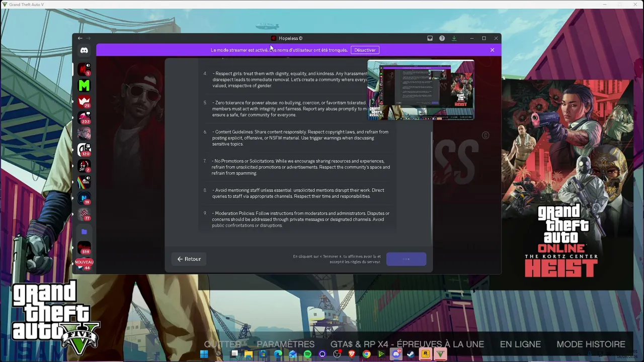Click the green Discord update download icon
Screen dimensions: 644x362
click(x=454, y=38)
